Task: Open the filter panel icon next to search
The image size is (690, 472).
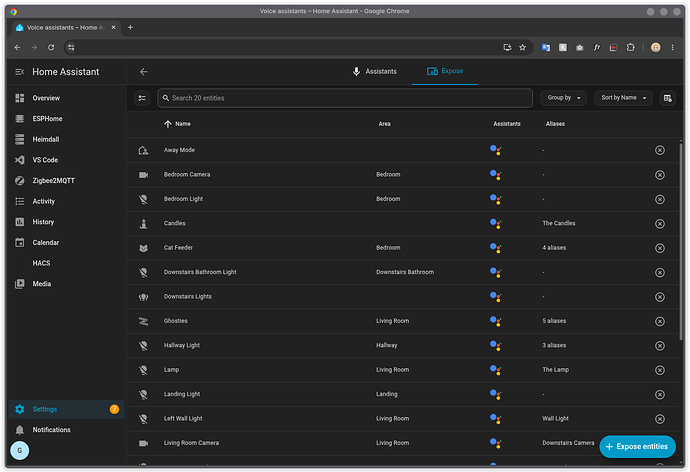Action: 142,98
